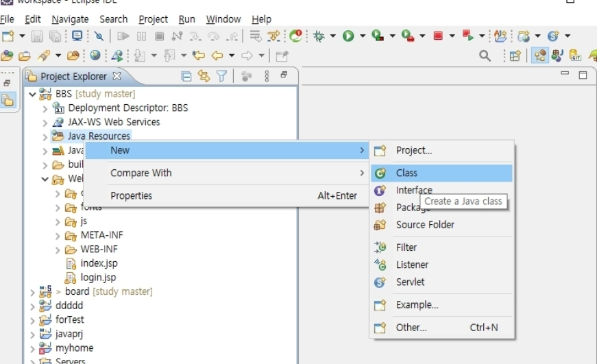Choose Interface in New submenu

442,190
